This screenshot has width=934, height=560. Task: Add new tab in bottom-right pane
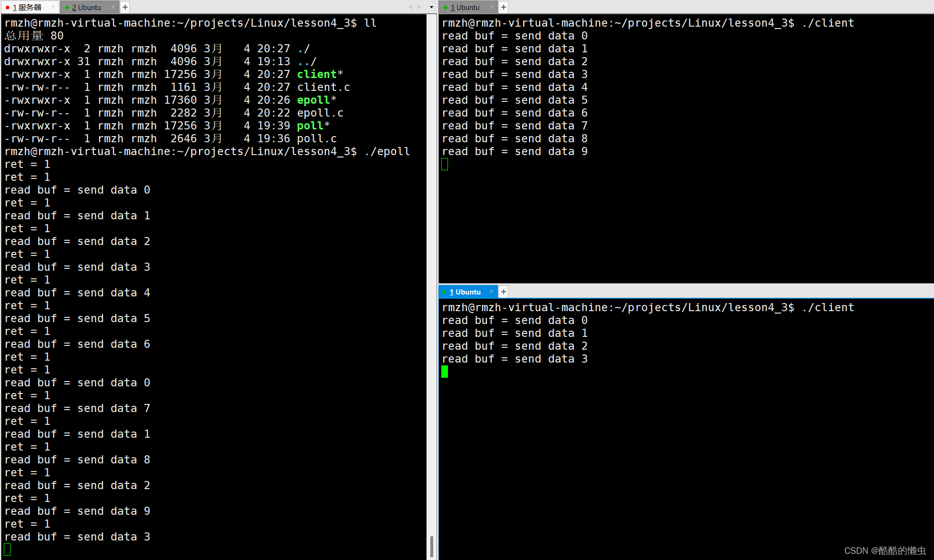click(x=503, y=292)
